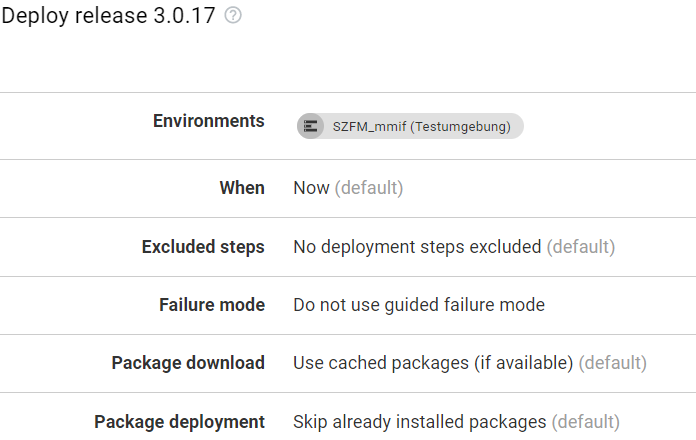The image size is (696, 440).
Task: Open the Now deployment time value
Action: 311,188
